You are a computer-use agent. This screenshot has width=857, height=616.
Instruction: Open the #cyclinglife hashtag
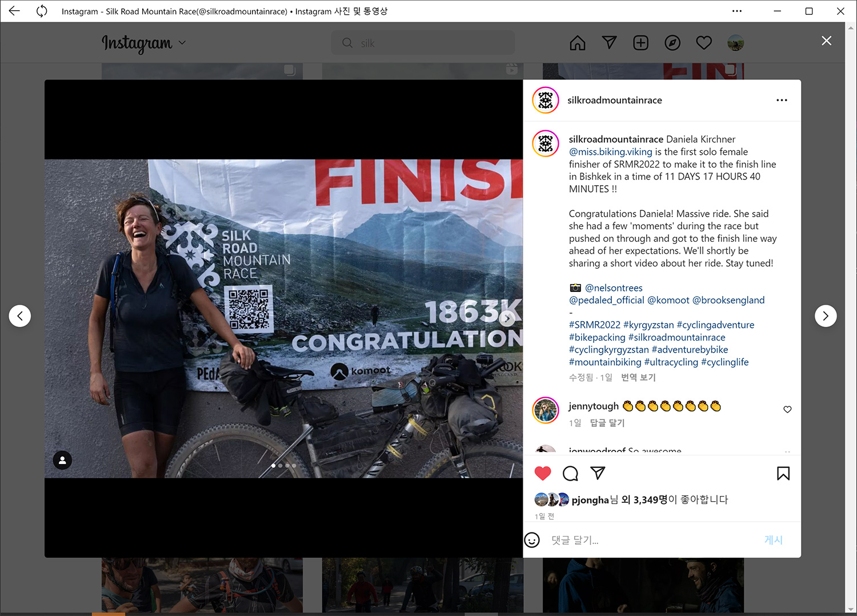[725, 362]
